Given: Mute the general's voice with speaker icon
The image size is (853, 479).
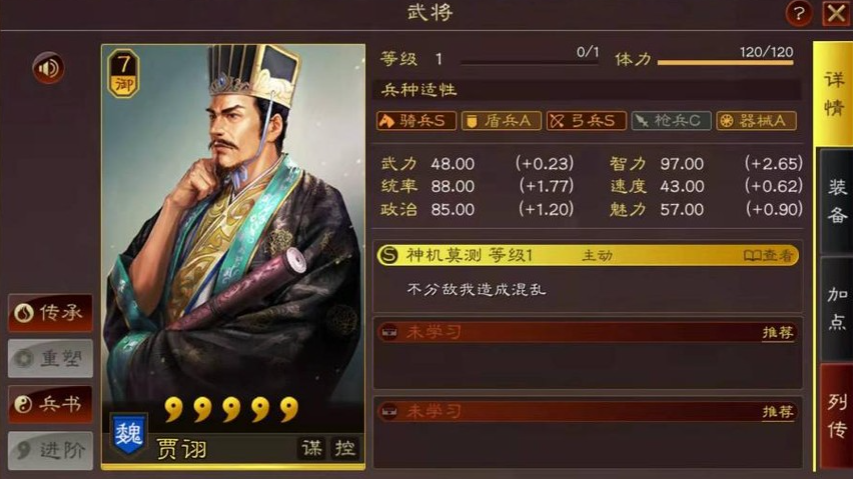Looking at the screenshot, I should 48,68.
